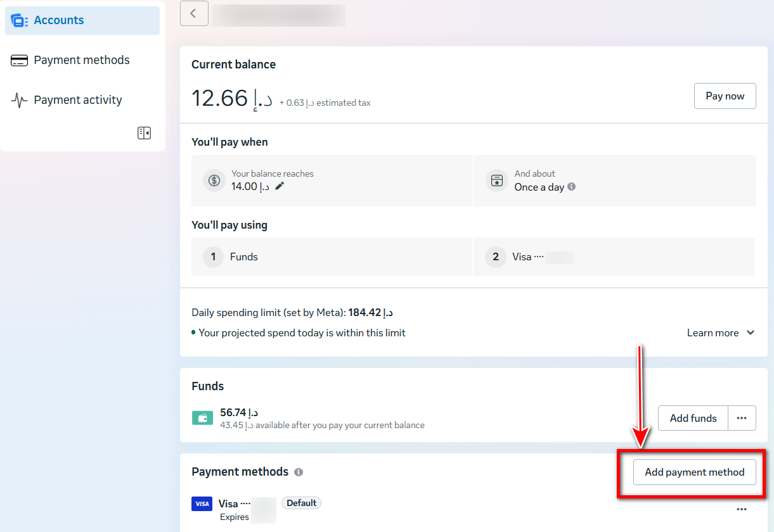Click the Visa card logo under Payment methods

tap(202, 503)
